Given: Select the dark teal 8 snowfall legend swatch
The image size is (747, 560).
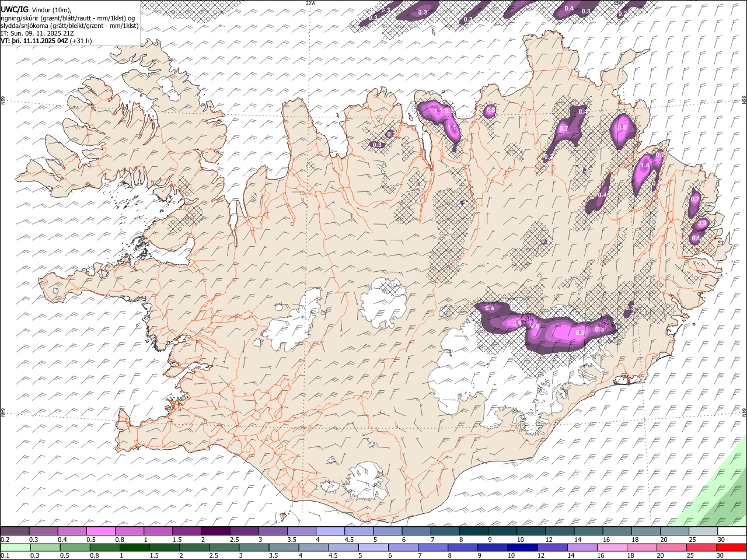Looking at the screenshot, I should click(473, 531).
